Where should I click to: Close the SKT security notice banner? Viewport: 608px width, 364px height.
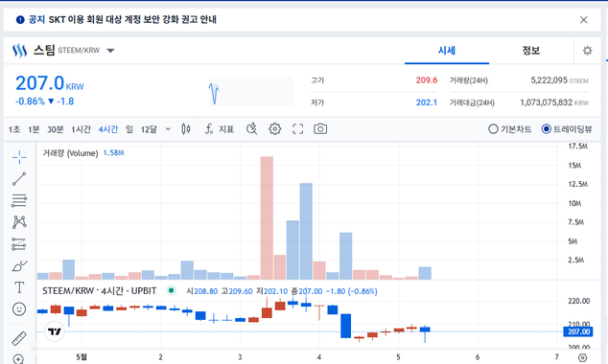click(584, 20)
